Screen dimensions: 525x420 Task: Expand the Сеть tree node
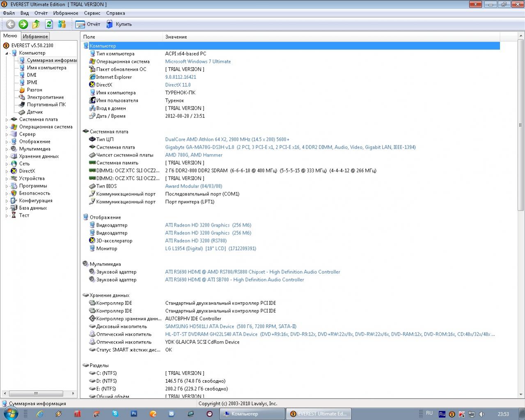(x=7, y=164)
